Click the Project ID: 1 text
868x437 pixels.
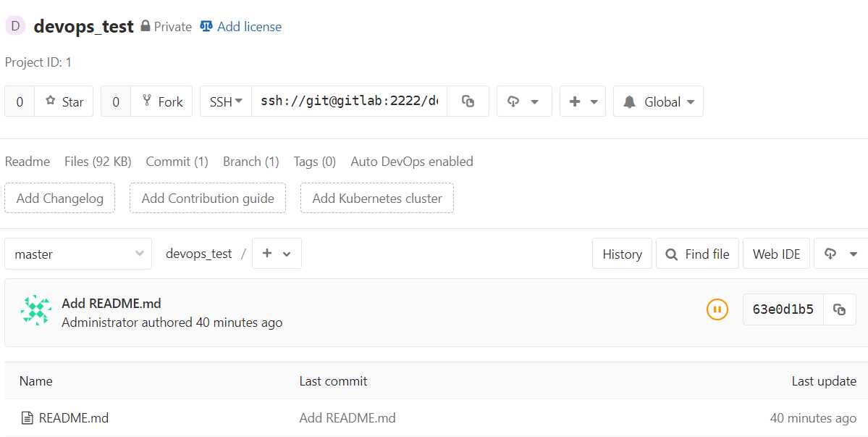(38, 62)
